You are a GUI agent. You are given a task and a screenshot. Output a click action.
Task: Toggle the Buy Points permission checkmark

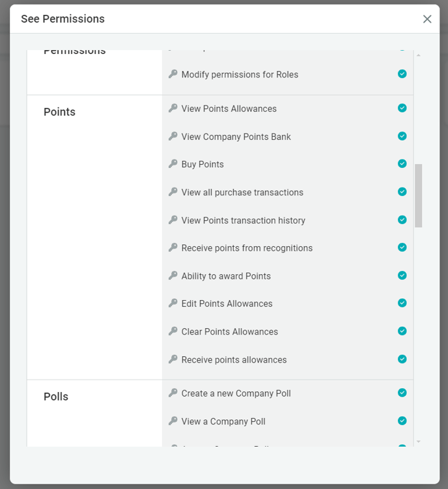(402, 163)
